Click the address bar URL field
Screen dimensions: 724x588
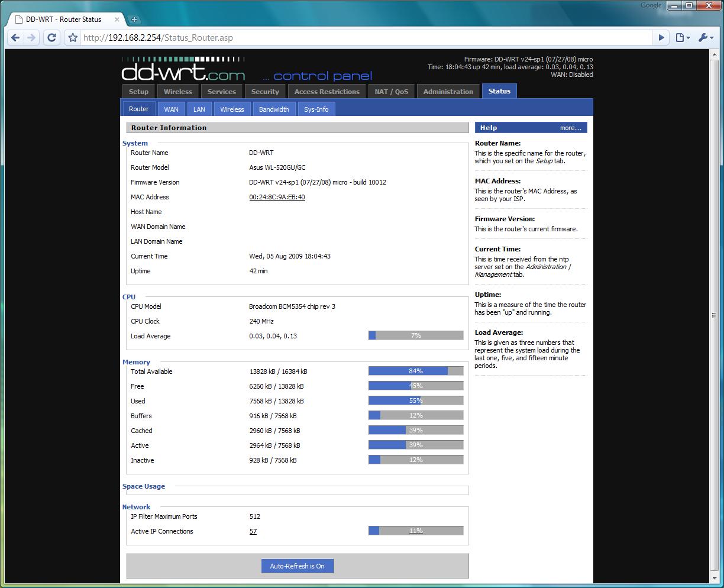(366, 38)
